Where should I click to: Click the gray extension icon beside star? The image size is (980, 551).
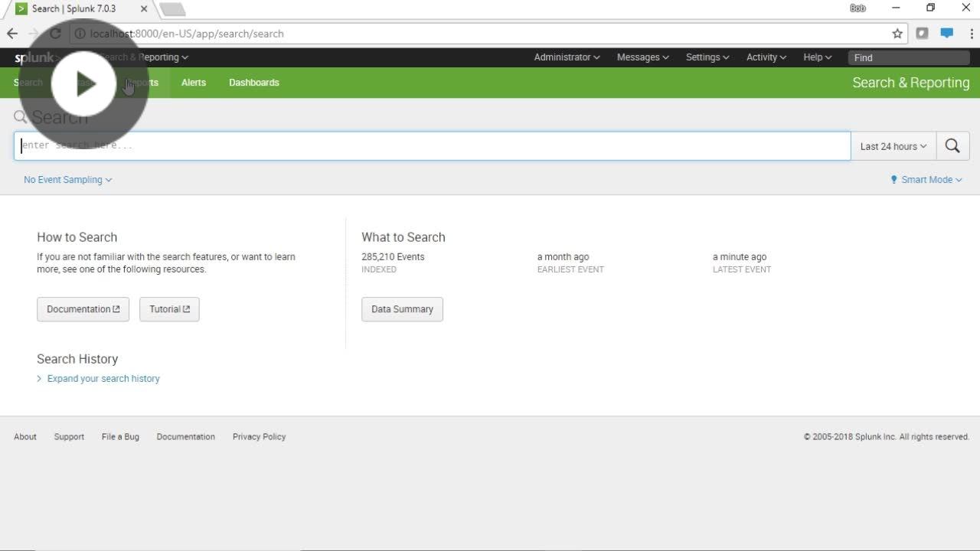(x=923, y=34)
